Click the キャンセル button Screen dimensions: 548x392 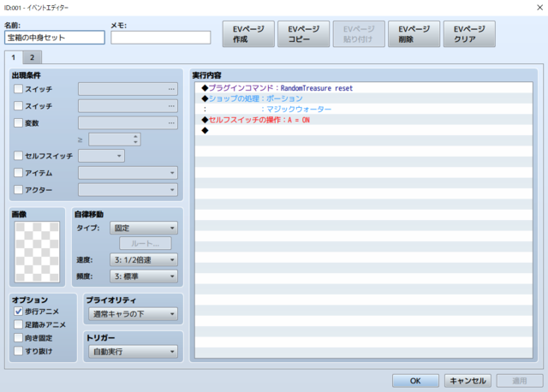(x=468, y=381)
